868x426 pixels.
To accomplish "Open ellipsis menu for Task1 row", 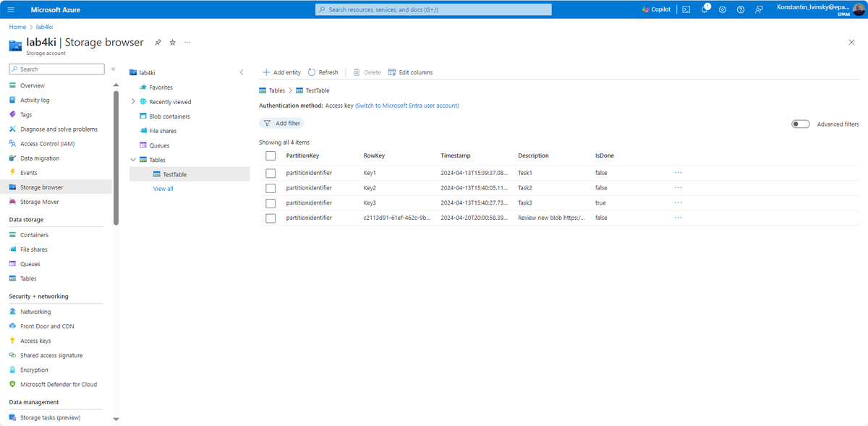I will (x=678, y=173).
